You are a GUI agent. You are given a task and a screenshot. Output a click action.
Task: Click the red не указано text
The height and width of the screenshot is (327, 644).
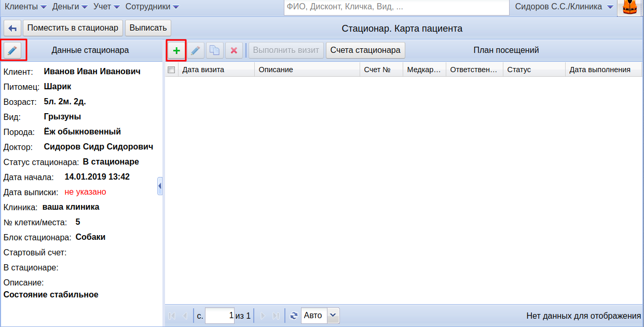[85, 192]
